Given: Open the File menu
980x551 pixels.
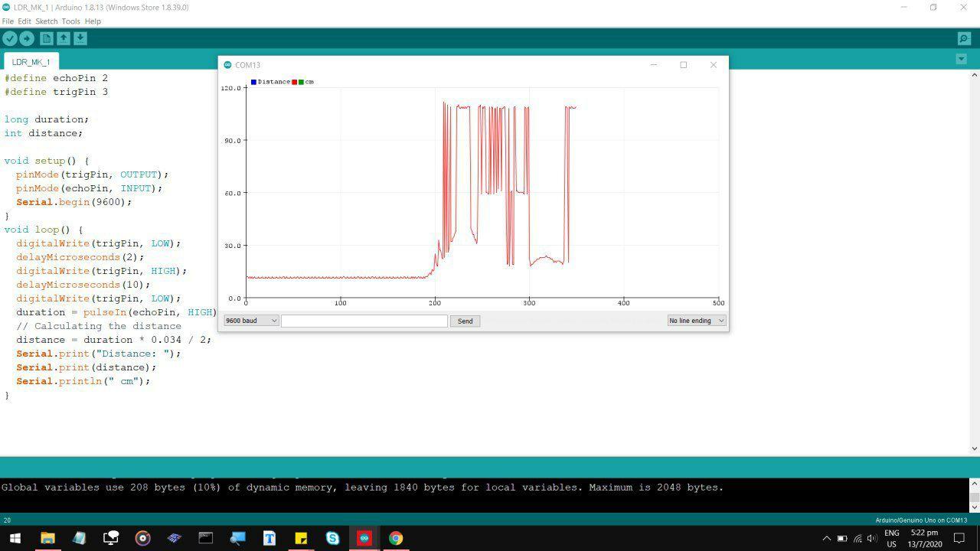Looking at the screenshot, I should coord(8,21).
